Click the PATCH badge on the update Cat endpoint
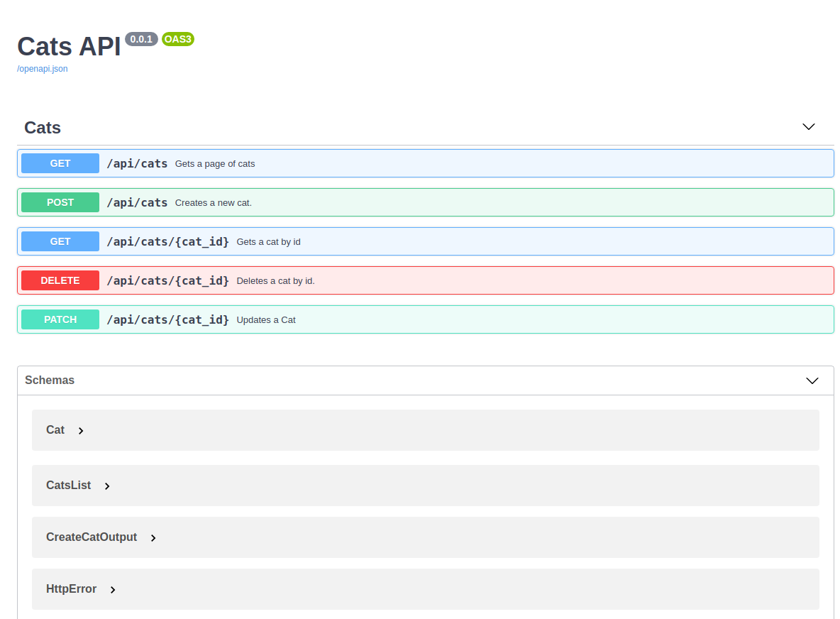Screen dimensions: 840x619 click(x=60, y=319)
